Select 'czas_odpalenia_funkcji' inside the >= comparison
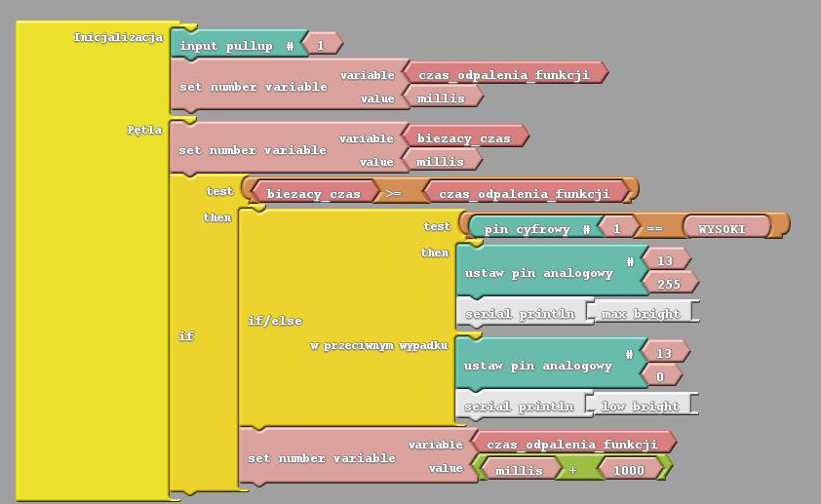Screen dimensions: 821x504 point(524,193)
